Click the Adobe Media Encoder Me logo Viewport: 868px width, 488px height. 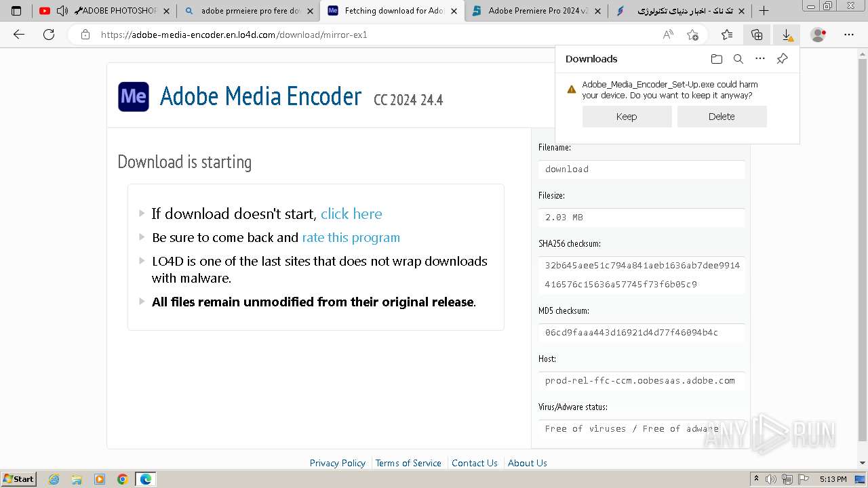pos(134,97)
